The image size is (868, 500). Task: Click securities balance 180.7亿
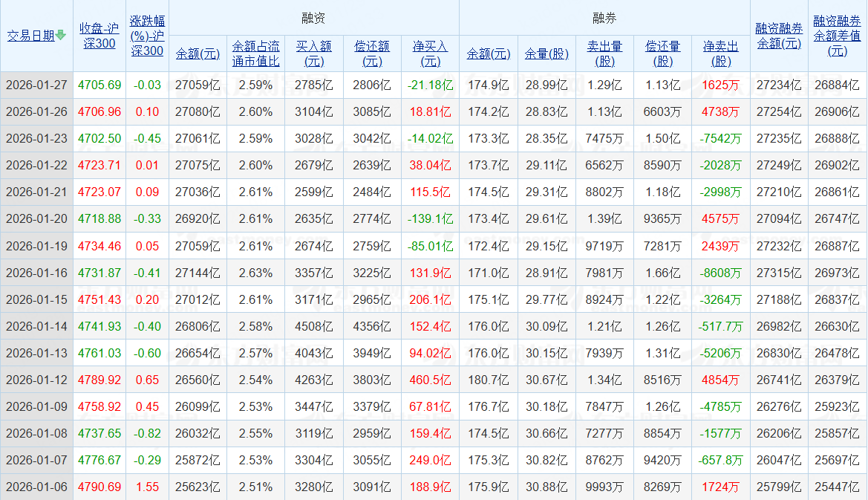tap(489, 380)
